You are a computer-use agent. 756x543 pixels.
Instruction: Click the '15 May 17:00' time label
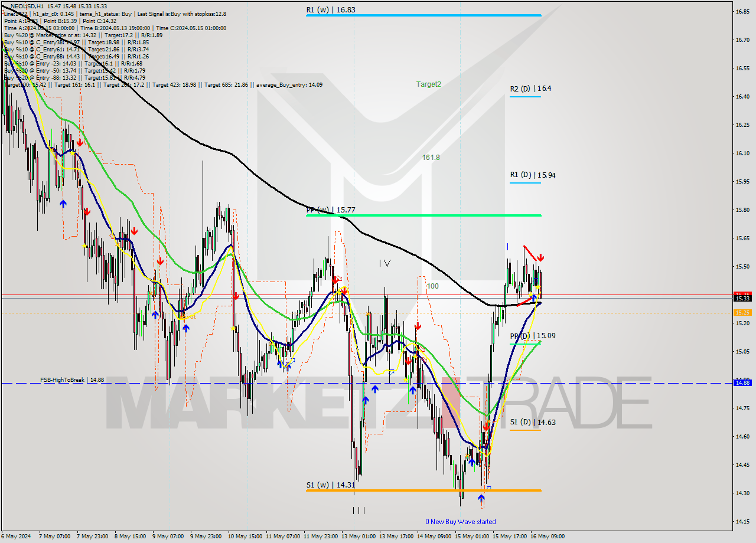point(509,537)
